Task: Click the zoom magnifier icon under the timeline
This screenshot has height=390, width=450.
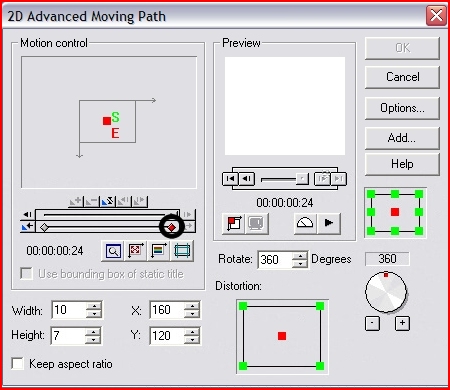Action: (113, 251)
